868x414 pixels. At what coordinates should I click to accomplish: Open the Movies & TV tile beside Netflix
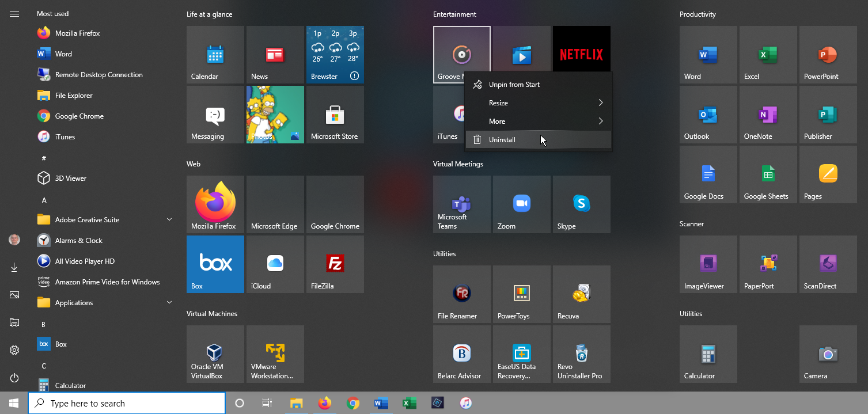coord(522,49)
